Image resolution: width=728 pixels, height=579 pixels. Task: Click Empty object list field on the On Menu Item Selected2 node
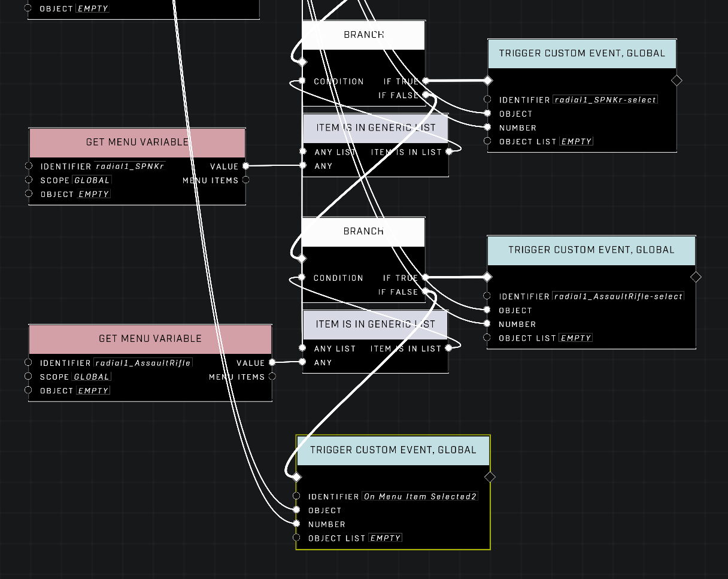coord(385,538)
